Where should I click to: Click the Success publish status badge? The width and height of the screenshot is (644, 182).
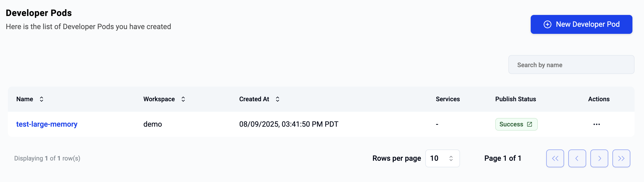tap(516, 124)
